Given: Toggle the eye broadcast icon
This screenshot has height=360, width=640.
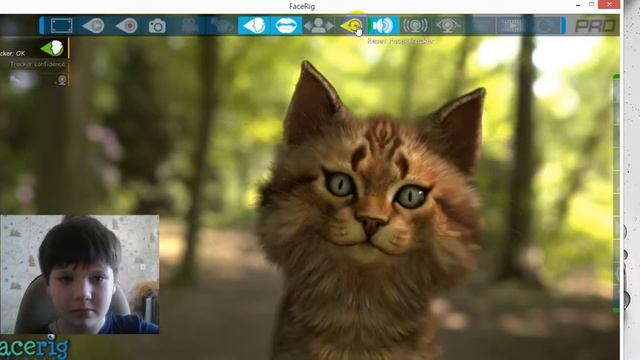Looking at the screenshot, I should click(448, 26).
